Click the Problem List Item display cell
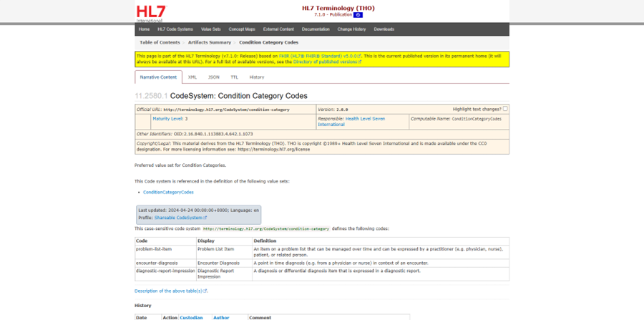This screenshot has height=320, width=644. click(224, 252)
